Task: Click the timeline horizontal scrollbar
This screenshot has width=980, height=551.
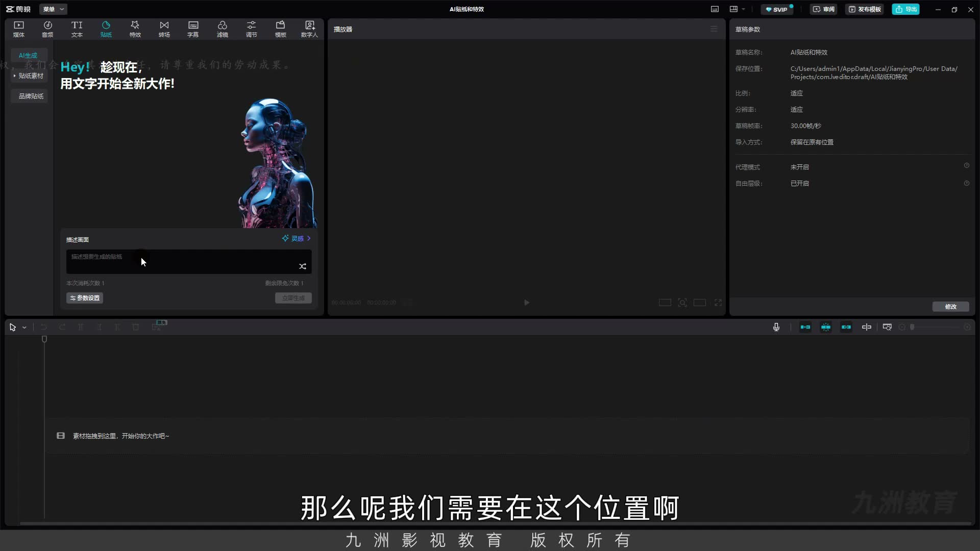Action: (495, 523)
